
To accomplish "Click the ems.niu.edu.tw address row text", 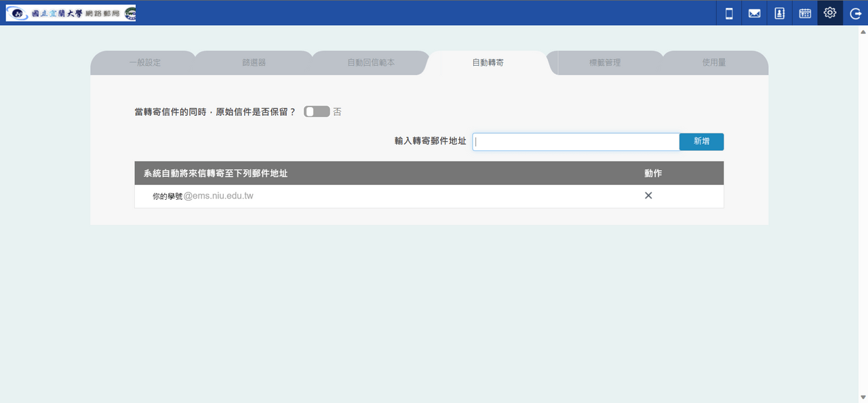I will coord(203,196).
